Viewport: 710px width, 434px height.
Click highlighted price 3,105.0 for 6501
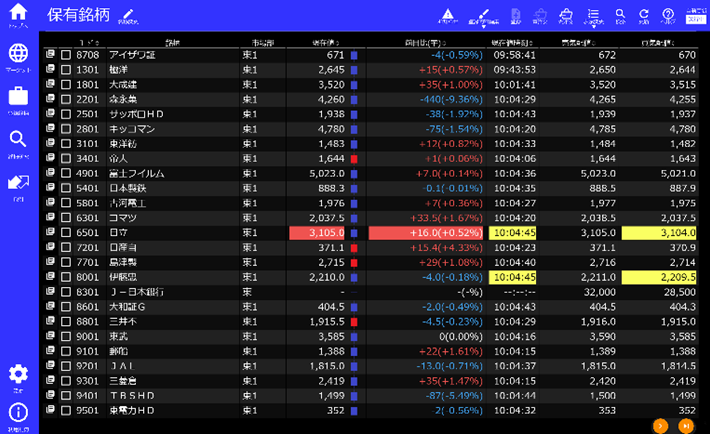[x=317, y=233]
